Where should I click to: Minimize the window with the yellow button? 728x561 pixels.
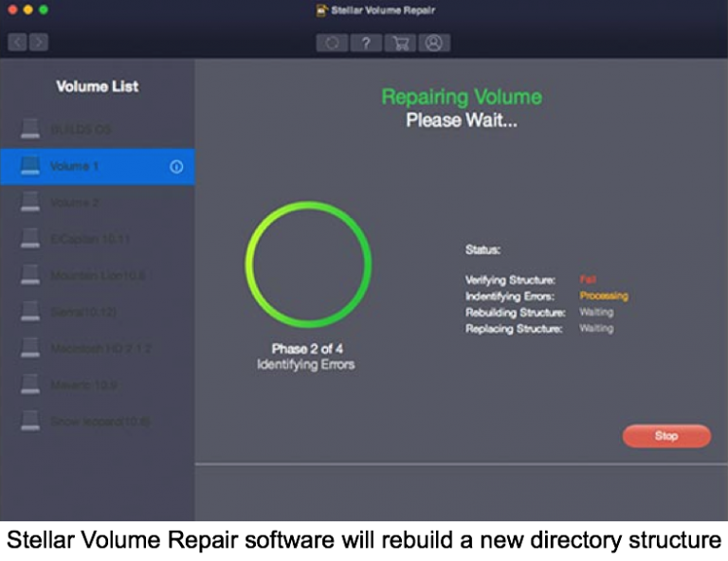(27, 9)
